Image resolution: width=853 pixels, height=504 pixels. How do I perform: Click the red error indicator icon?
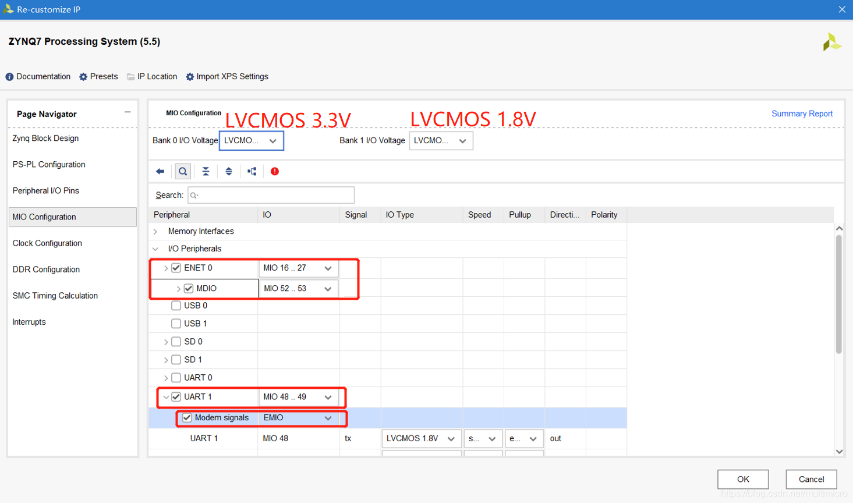[275, 172]
